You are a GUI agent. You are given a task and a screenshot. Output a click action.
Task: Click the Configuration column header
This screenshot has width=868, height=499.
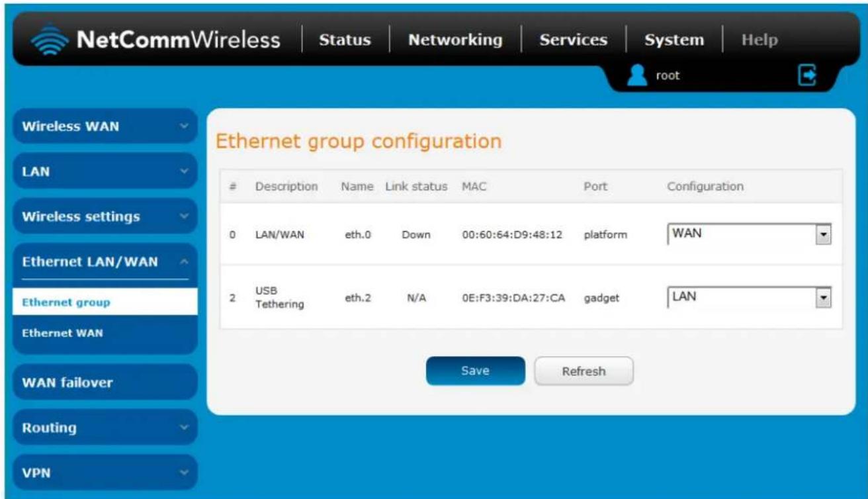[705, 187]
